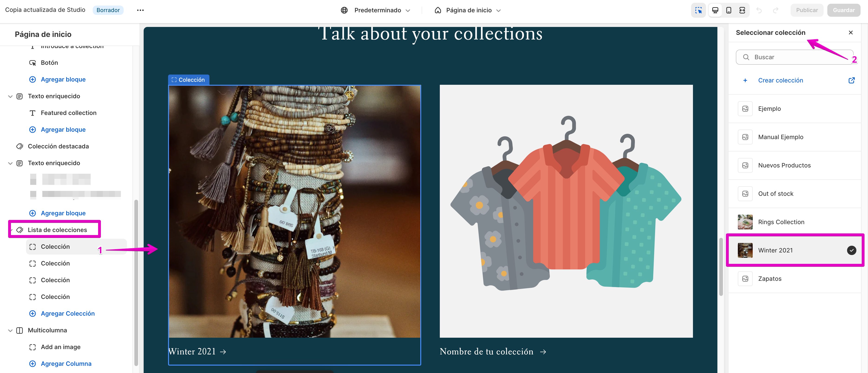
Task: Switch to desktop preview icon
Action: coord(715,10)
